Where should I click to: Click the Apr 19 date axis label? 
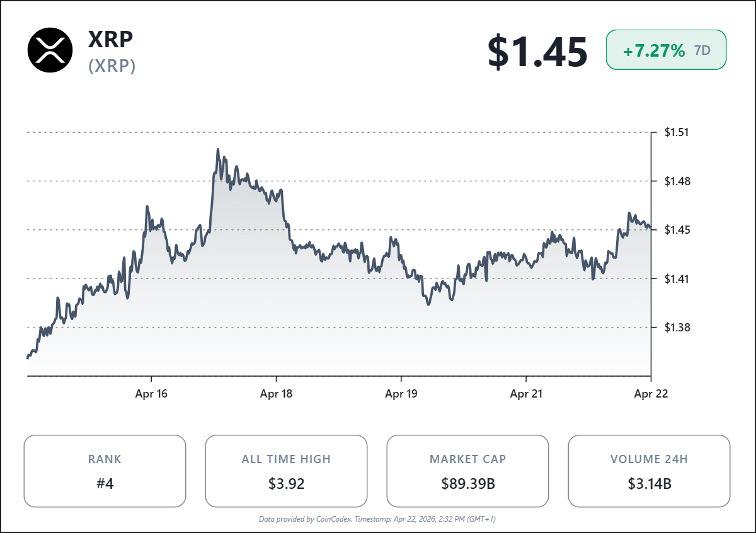pos(401,394)
